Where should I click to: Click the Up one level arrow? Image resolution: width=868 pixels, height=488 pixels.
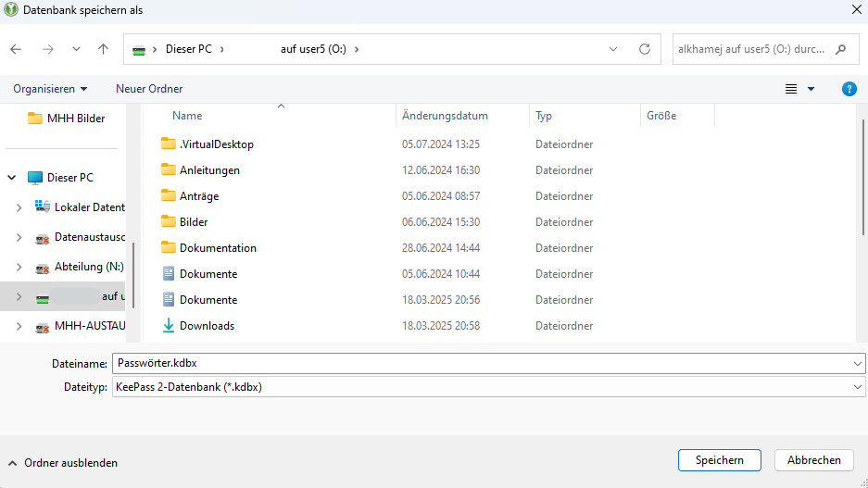pos(103,49)
